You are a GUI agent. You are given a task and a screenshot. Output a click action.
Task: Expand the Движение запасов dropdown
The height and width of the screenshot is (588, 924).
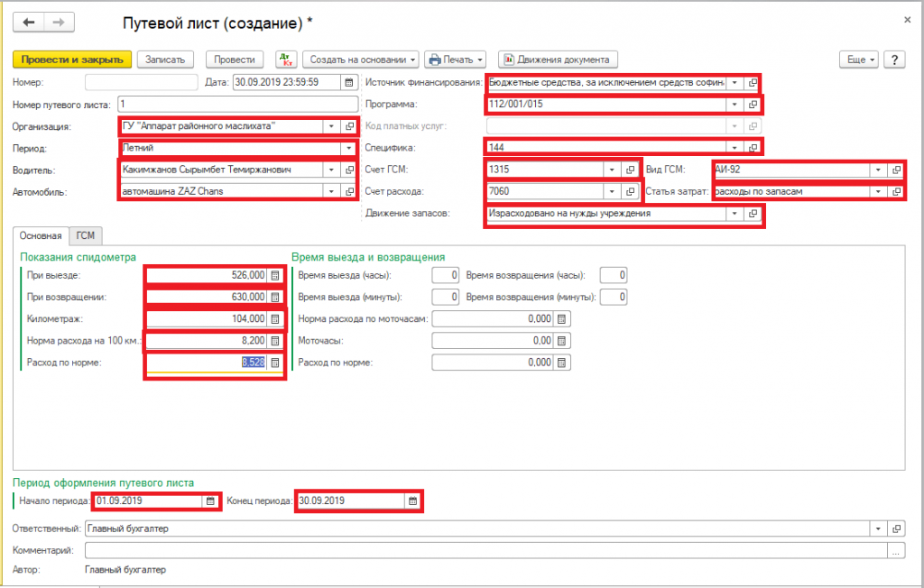(x=735, y=214)
